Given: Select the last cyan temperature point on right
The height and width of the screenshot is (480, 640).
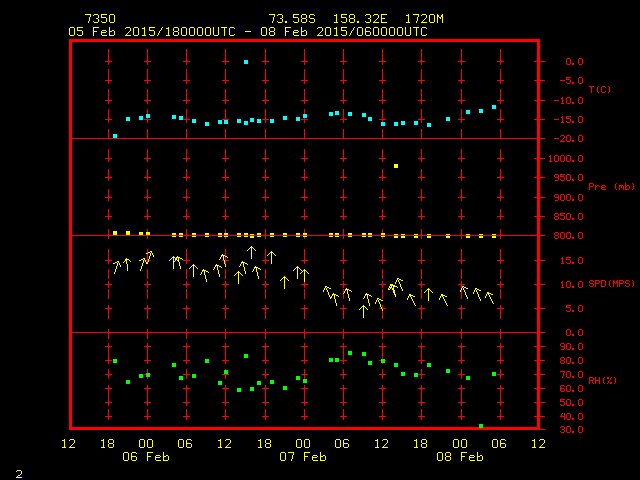Looking at the screenshot, I should tap(494, 107).
